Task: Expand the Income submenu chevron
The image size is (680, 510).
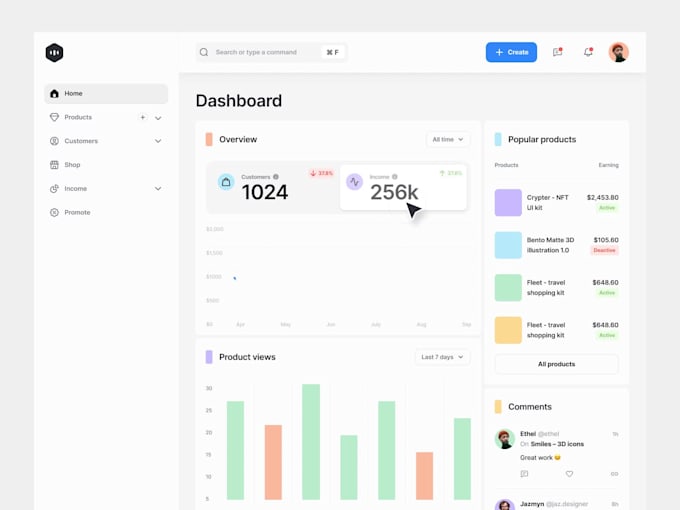Action: click(x=158, y=189)
